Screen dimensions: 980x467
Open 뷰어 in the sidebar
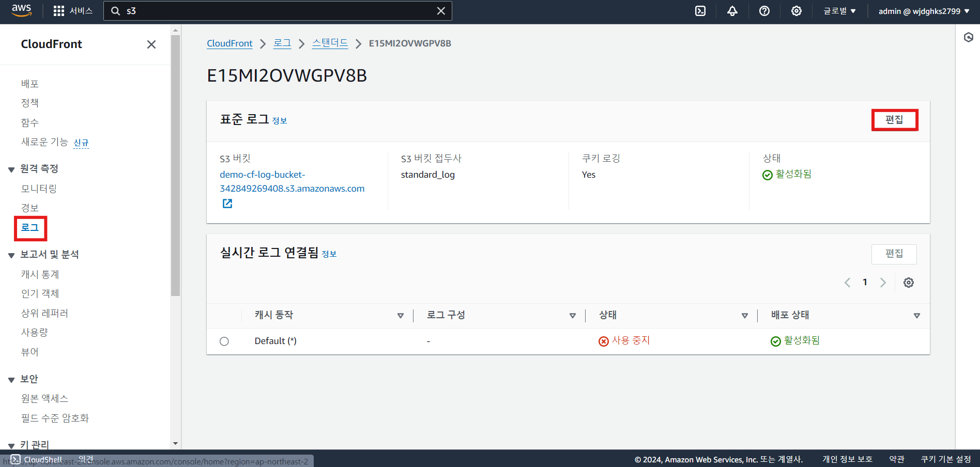point(30,352)
